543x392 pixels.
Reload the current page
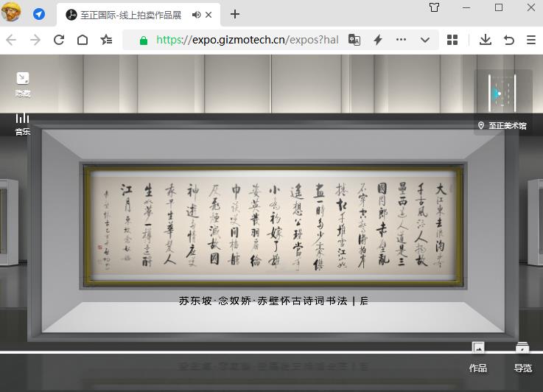[x=59, y=40]
